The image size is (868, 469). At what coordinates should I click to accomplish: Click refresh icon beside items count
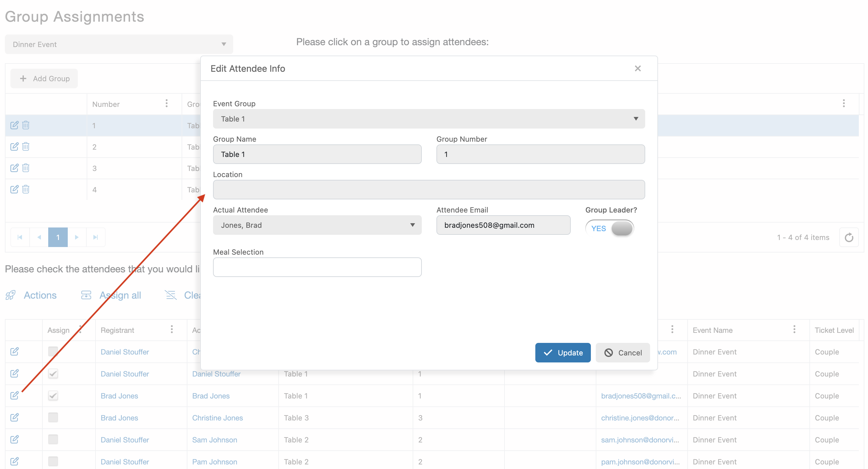[x=849, y=237]
